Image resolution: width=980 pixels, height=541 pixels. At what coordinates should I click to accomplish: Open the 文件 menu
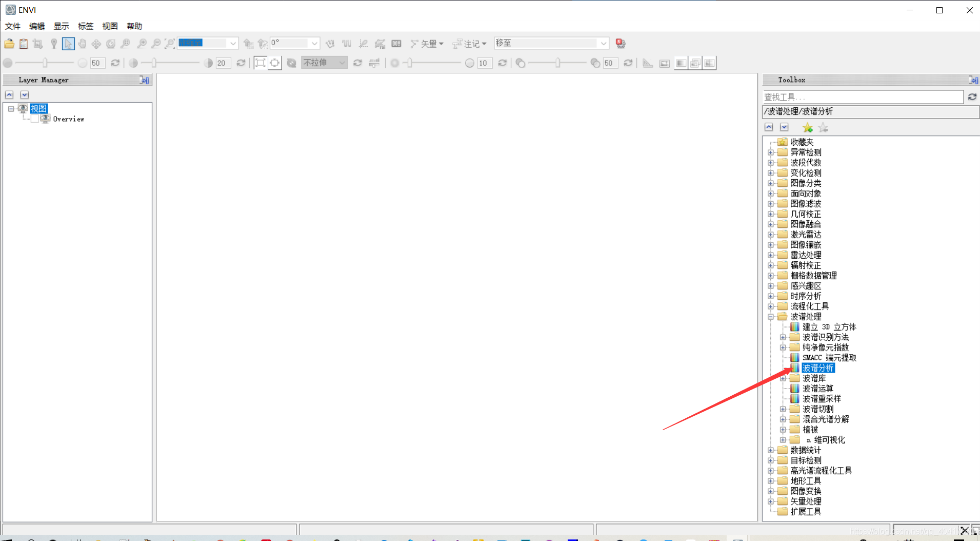(x=12, y=26)
